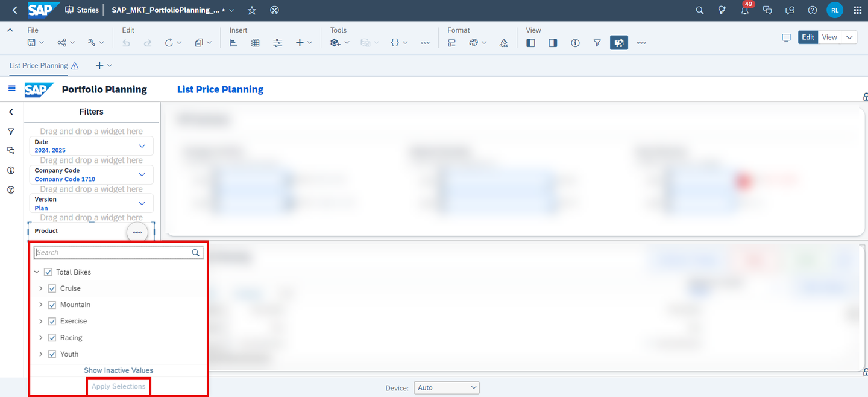Open the hamburger menu beside the SAP logo
The height and width of the screenshot is (397, 868).
click(11, 89)
